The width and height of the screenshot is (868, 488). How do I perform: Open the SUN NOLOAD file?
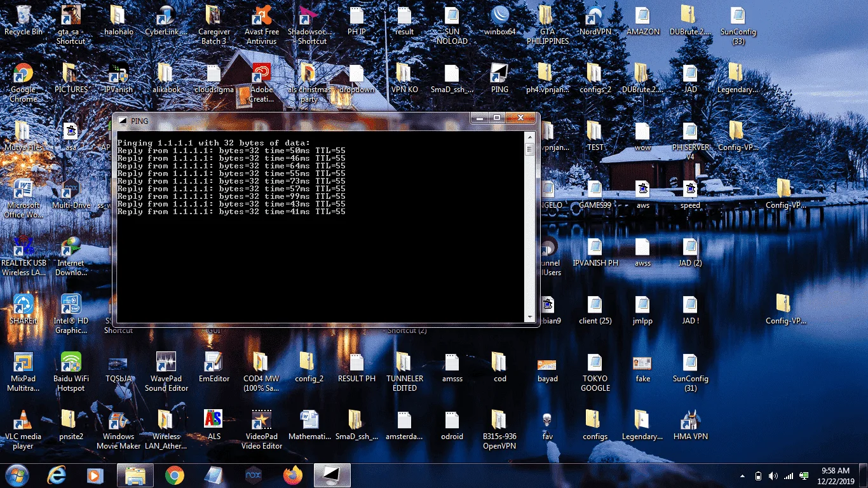pos(452,25)
